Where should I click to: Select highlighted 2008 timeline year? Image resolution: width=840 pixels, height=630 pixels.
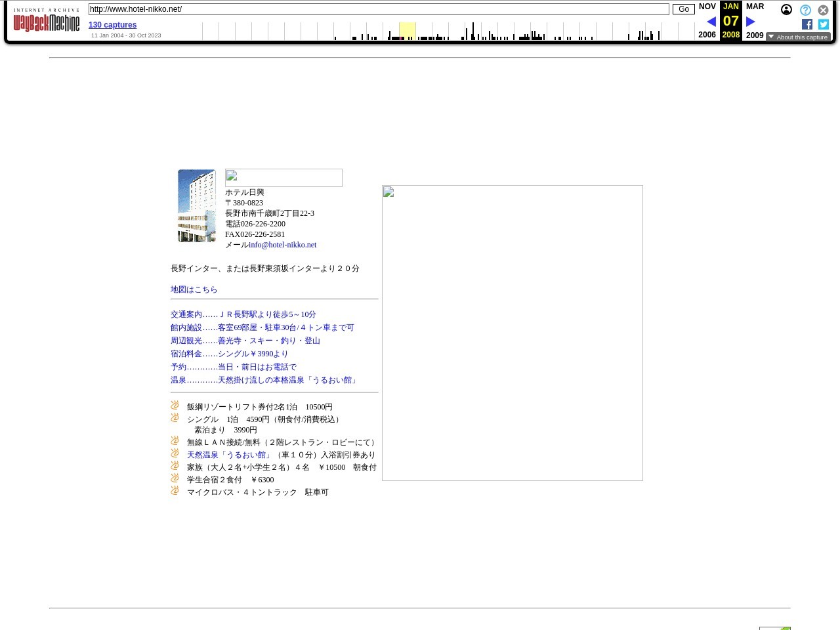(x=407, y=31)
